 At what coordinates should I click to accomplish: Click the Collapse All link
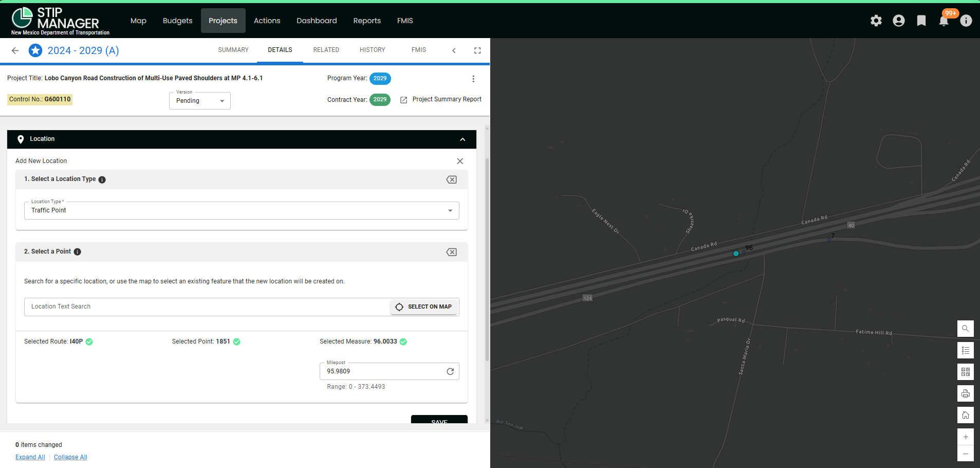pos(70,457)
